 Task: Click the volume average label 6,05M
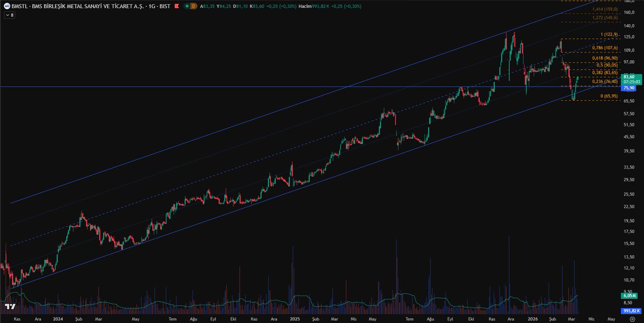pyautogui.click(x=628, y=296)
